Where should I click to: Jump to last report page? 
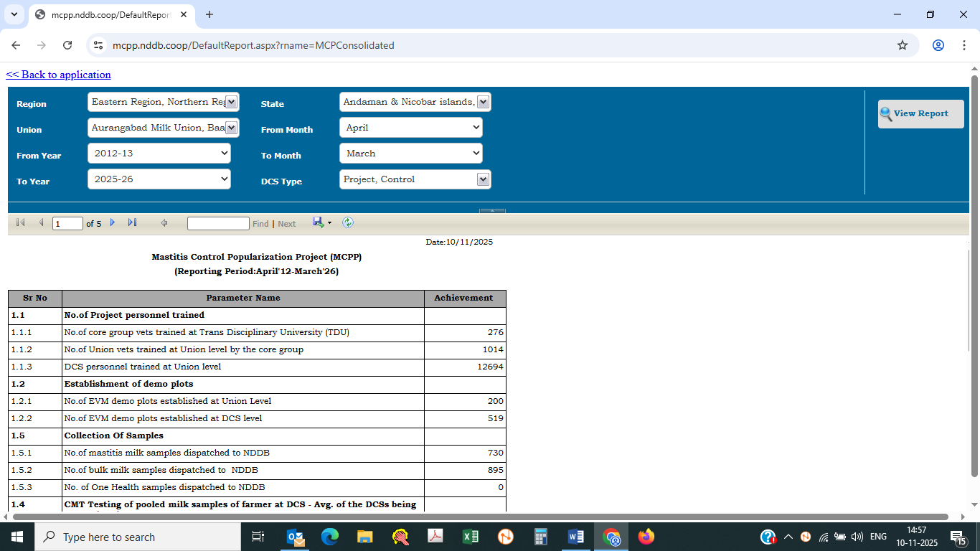[x=132, y=223]
